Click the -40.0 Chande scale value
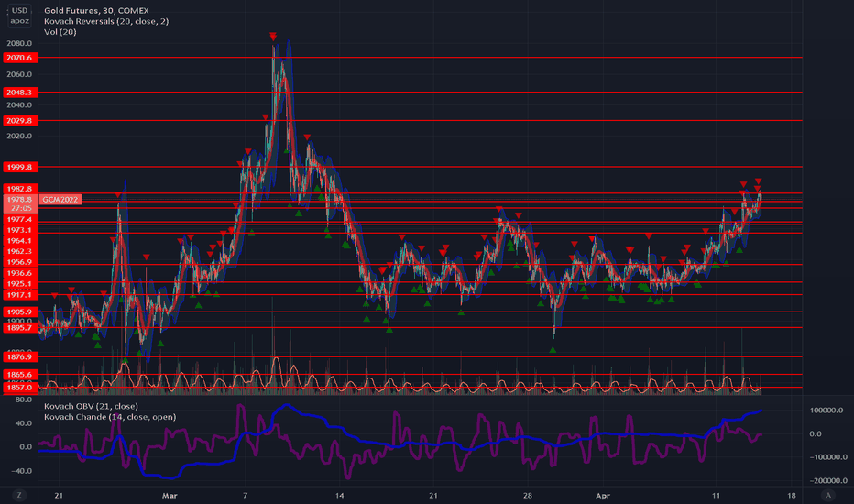This screenshot has height=504, width=854. coord(22,471)
